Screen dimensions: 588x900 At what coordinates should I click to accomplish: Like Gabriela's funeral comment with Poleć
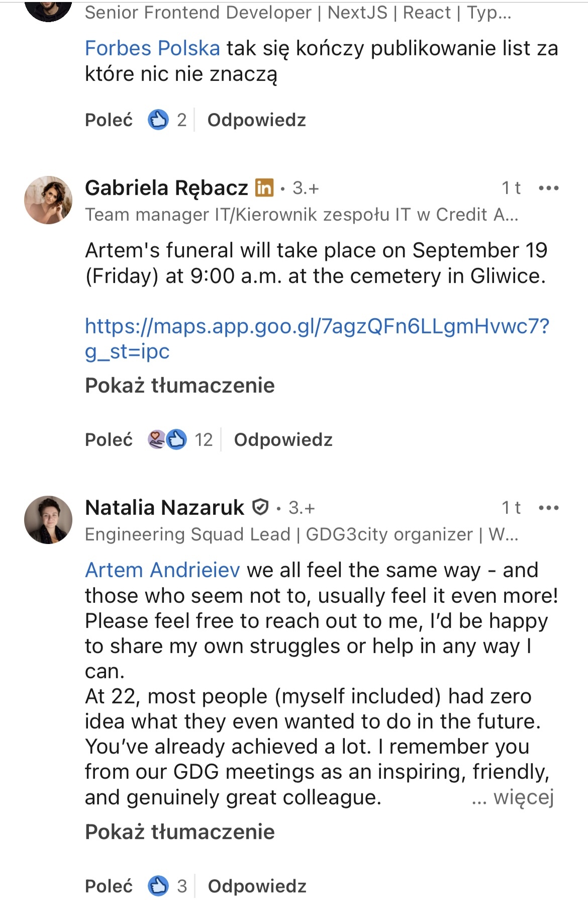tap(109, 440)
